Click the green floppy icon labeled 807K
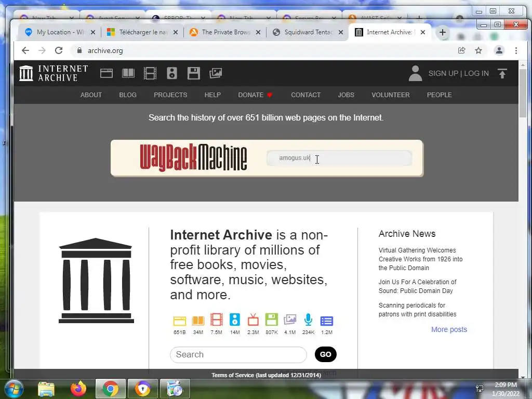The height and width of the screenshot is (399, 532). point(271,320)
